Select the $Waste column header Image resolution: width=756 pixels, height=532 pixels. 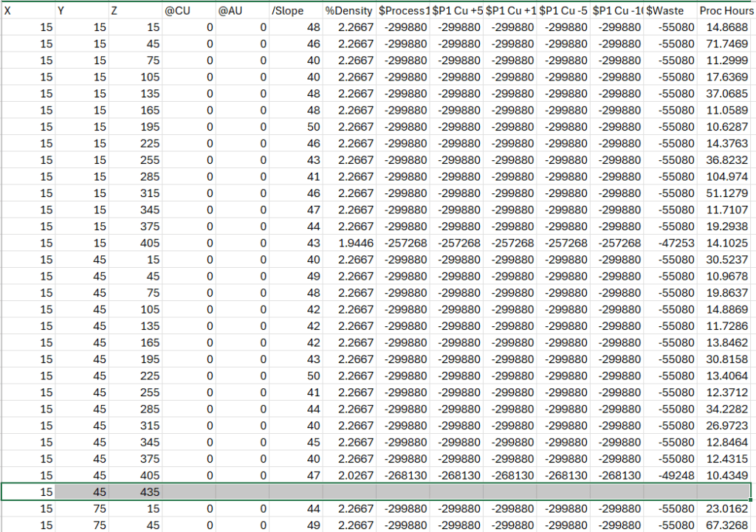pyautogui.click(x=670, y=11)
